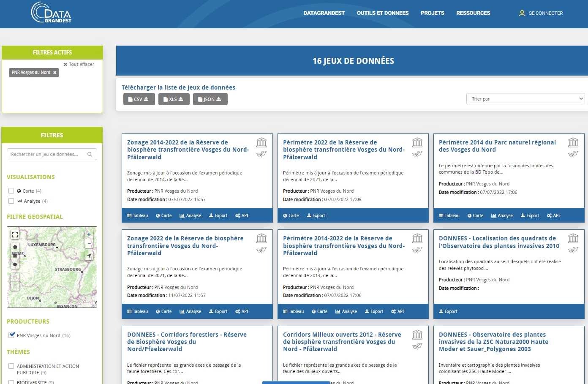Enable the Carte visualisation checkbox
The height and width of the screenshot is (384, 588).
tap(11, 191)
